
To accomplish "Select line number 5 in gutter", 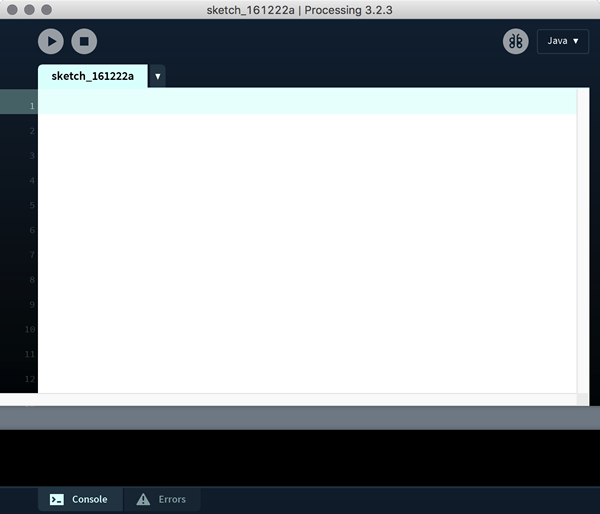I will tap(32, 205).
